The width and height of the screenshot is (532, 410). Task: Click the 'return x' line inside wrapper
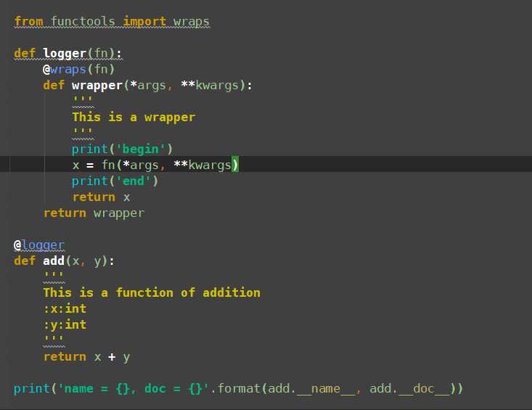[x=101, y=197]
